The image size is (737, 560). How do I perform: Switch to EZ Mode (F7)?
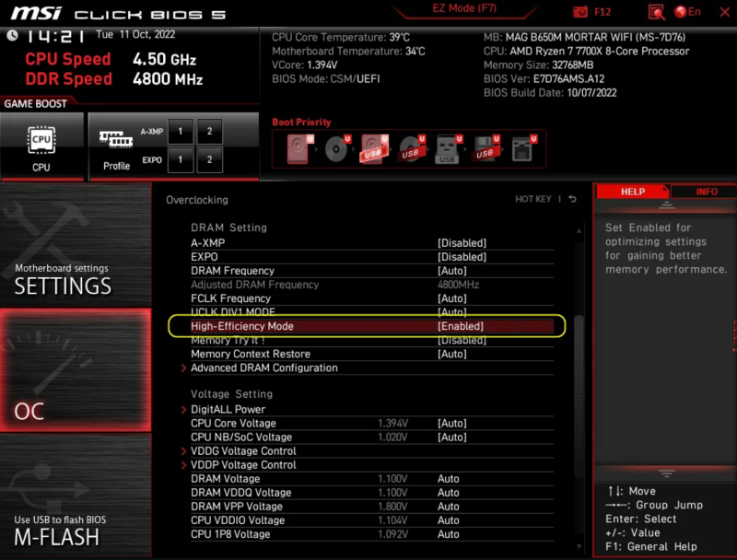click(x=464, y=8)
